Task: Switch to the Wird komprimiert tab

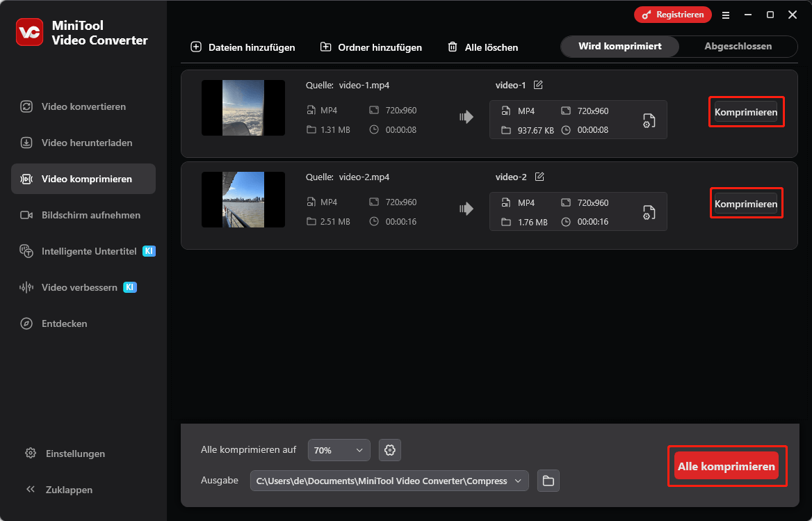Action: [x=620, y=46]
